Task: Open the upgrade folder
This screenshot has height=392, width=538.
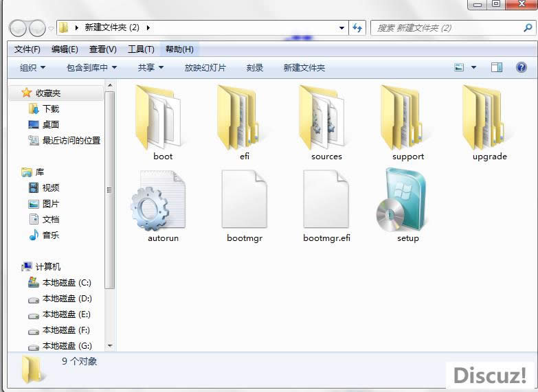Action: pyautogui.click(x=486, y=123)
